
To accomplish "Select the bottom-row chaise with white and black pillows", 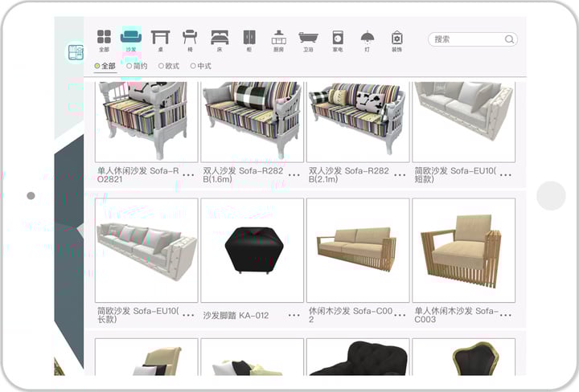I will (x=253, y=357).
